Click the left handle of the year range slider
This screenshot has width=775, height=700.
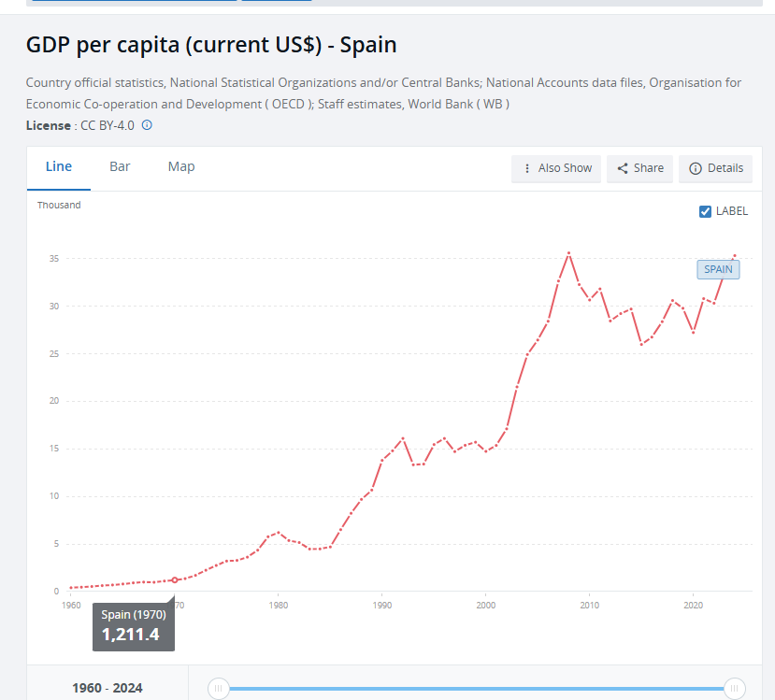pyautogui.click(x=219, y=688)
